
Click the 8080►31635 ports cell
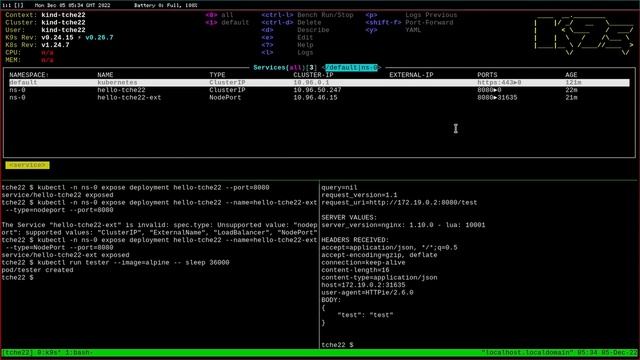coord(497,98)
